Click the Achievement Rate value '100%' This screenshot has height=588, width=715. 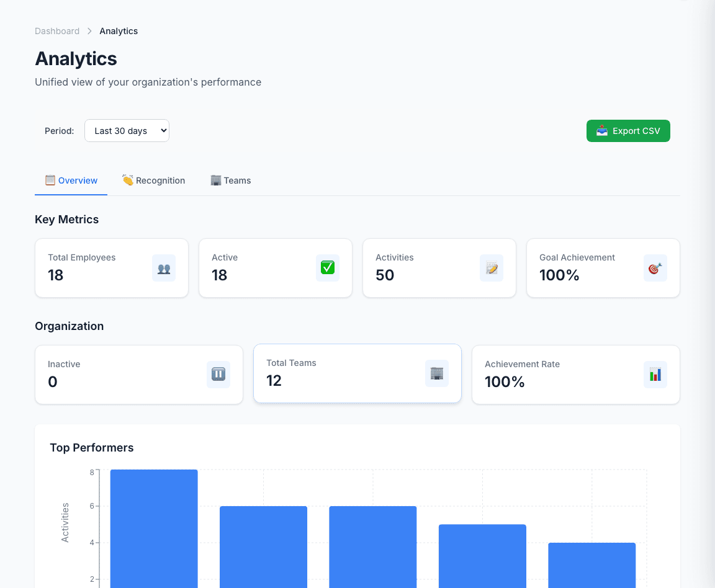(x=505, y=382)
